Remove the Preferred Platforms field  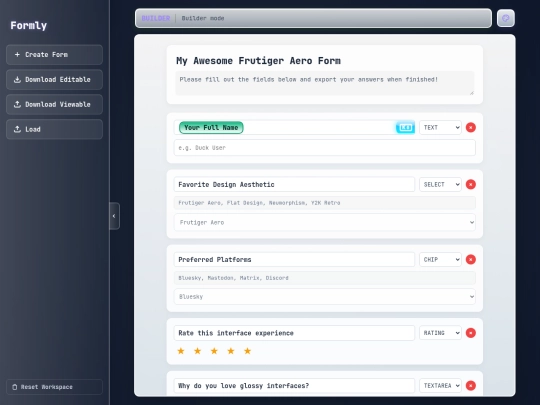tap(470, 259)
